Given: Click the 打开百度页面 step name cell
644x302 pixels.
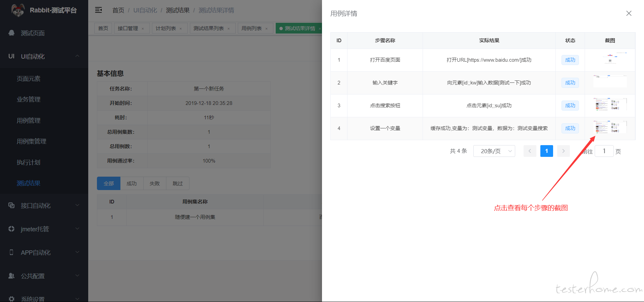Looking at the screenshot, I should 385,60.
